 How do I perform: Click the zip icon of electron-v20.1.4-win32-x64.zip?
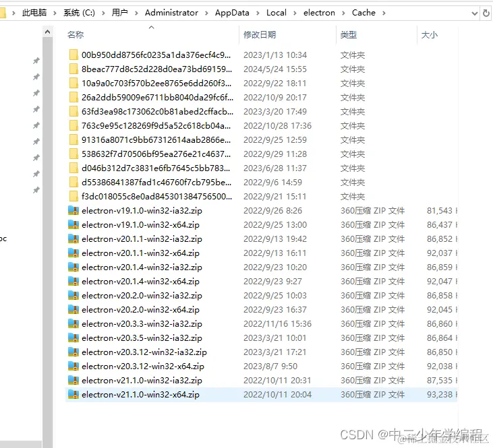[x=74, y=281]
